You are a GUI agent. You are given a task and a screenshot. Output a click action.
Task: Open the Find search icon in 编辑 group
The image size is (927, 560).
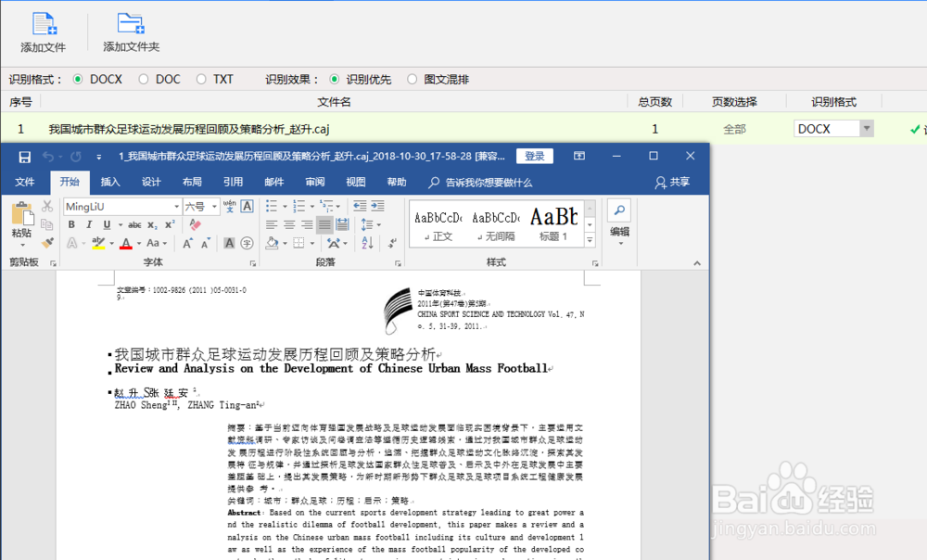tap(619, 210)
